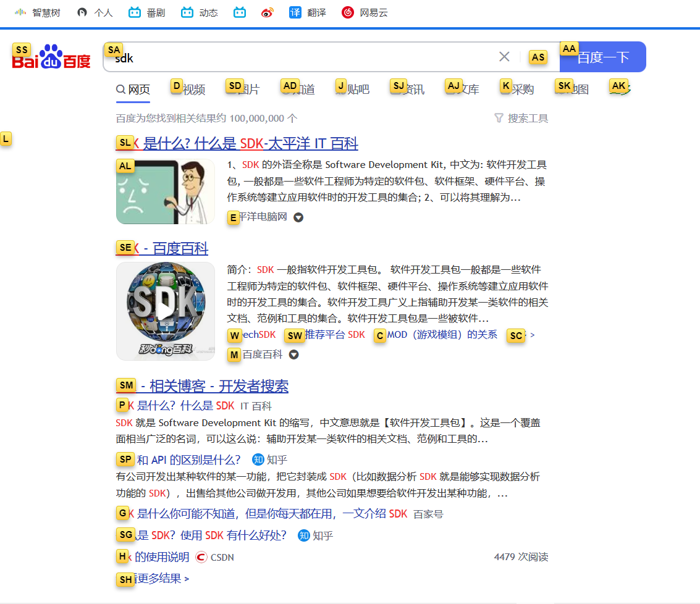Expand the dropdown next to 百度百科 source
Viewport: 700px width, 604px height.
pos(294,354)
